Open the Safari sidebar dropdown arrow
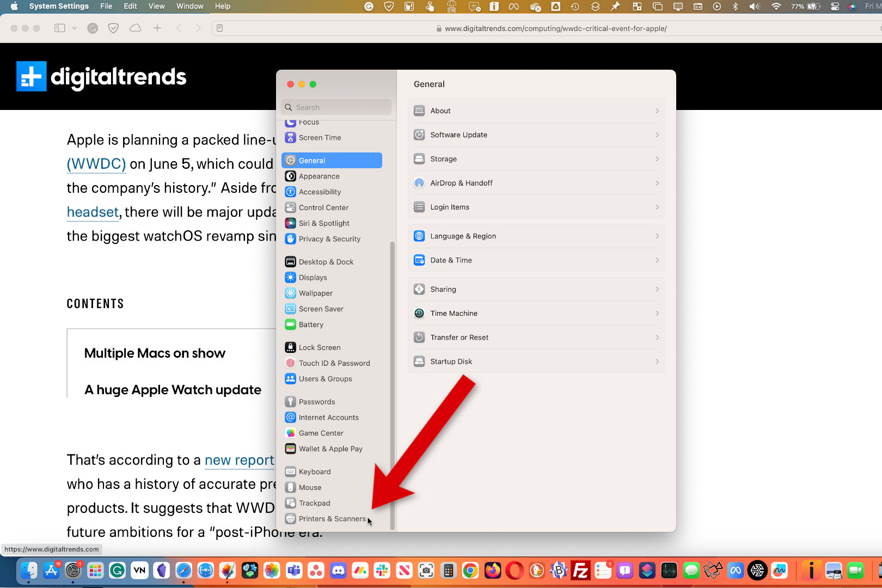This screenshot has height=588, width=882. [x=75, y=28]
